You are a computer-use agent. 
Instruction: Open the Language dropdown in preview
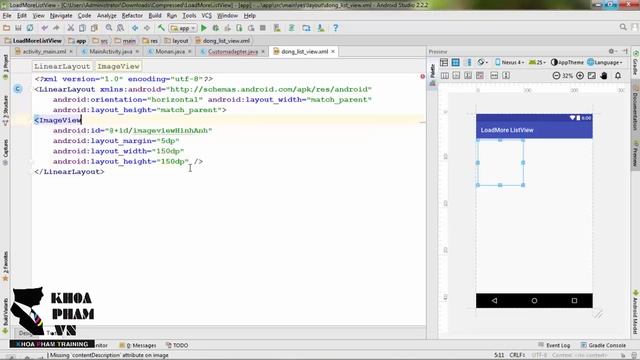pyautogui.click(x=605, y=62)
